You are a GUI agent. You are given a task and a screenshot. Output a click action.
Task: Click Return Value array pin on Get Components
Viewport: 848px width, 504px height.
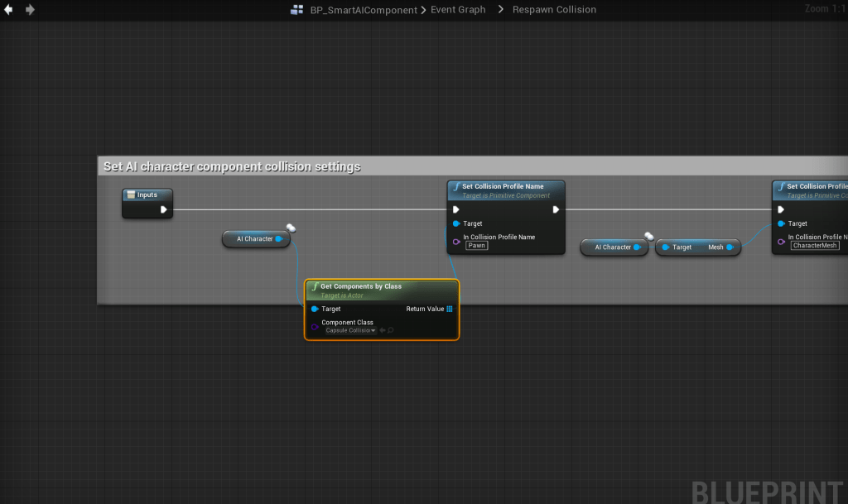click(x=450, y=309)
